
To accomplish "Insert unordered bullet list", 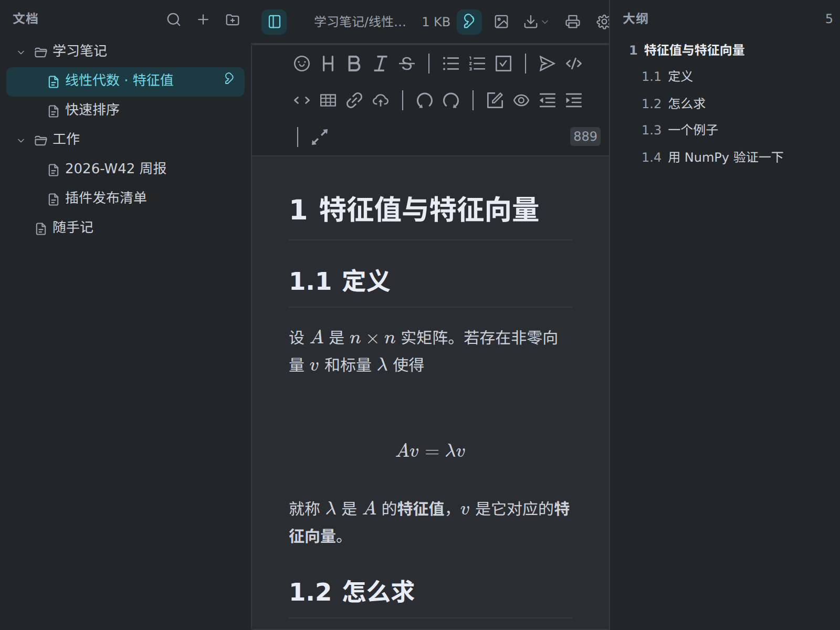I will pyautogui.click(x=451, y=64).
